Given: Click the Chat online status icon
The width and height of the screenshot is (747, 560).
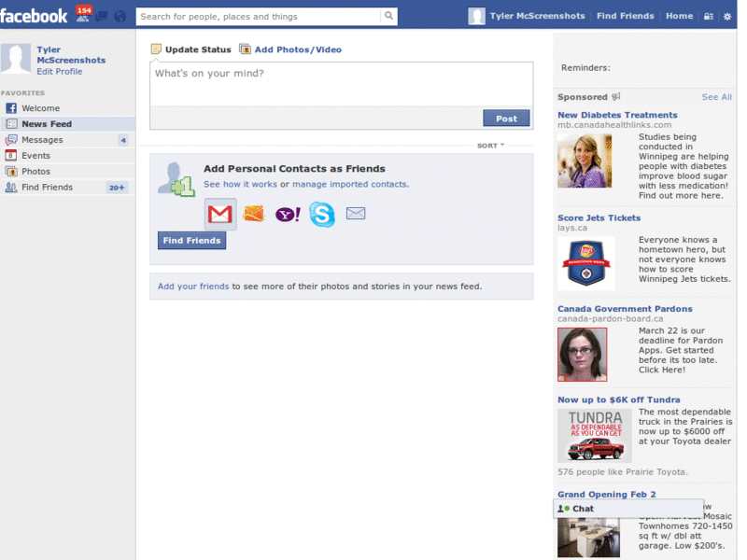Looking at the screenshot, I should [x=564, y=509].
